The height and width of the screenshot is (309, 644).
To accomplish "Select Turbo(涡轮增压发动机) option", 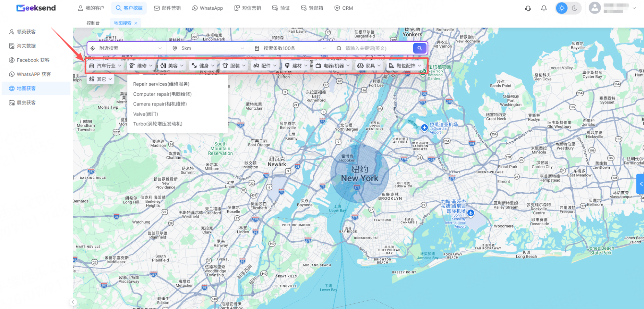I will coord(178,124).
